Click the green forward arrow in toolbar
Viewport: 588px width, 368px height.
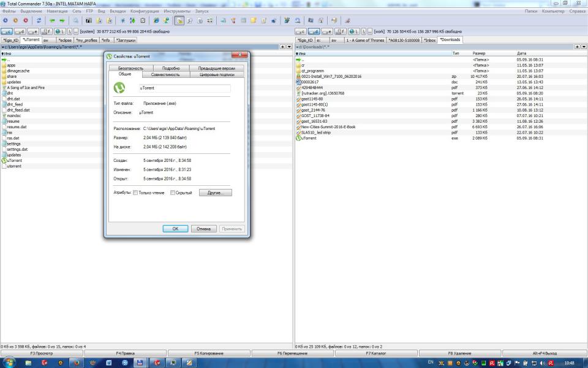[62, 20]
